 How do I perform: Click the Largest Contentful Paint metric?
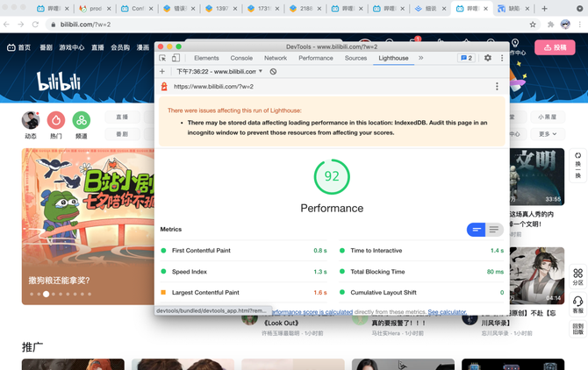(x=244, y=293)
